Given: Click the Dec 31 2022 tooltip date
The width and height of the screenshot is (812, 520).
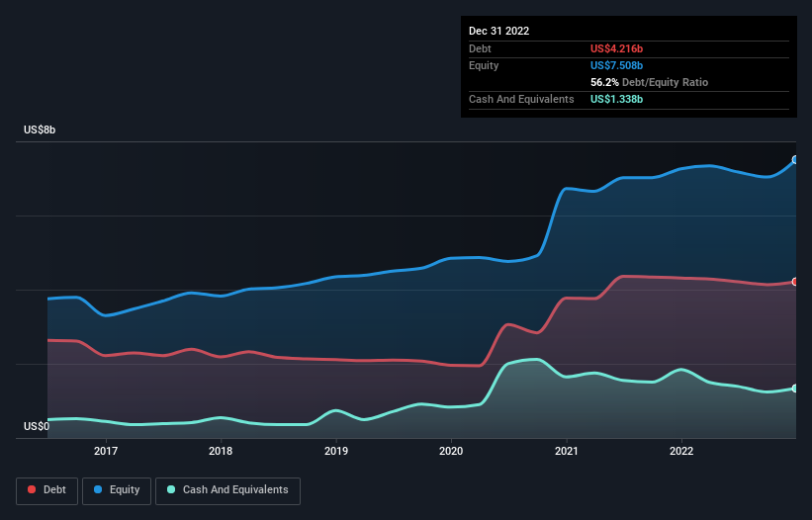Looking at the screenshot, I should pos(499,31).
